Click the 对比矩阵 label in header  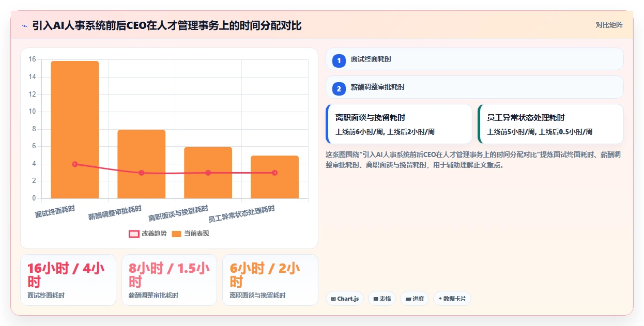(609, 25)
